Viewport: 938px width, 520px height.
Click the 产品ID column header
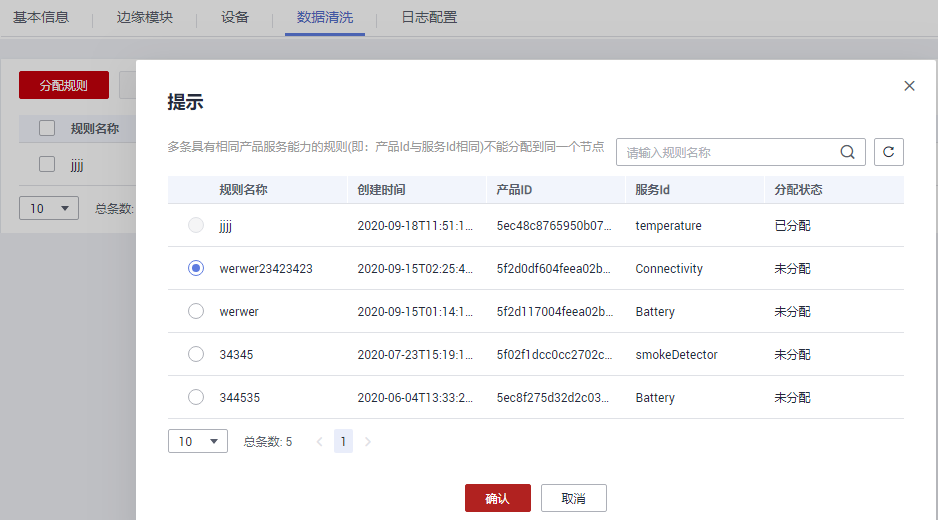[x=514, y=190]
